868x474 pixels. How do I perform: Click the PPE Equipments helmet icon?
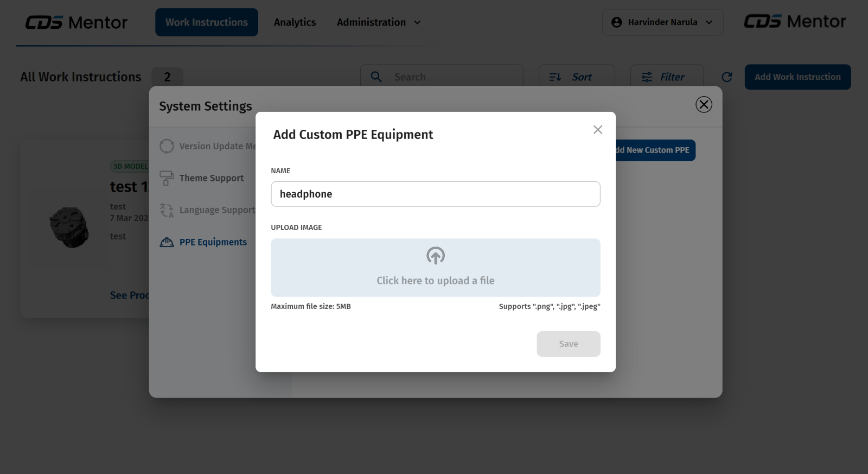[167, 242]
